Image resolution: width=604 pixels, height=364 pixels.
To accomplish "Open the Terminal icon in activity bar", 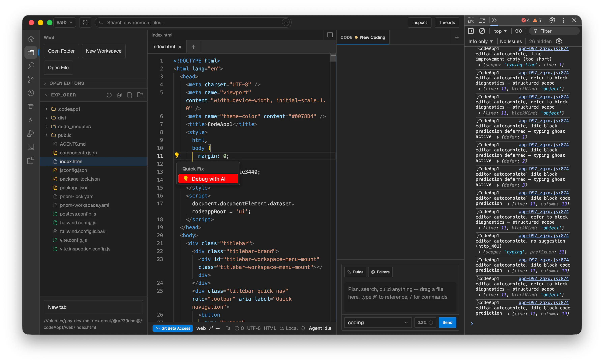I will [x=31, y=147].
